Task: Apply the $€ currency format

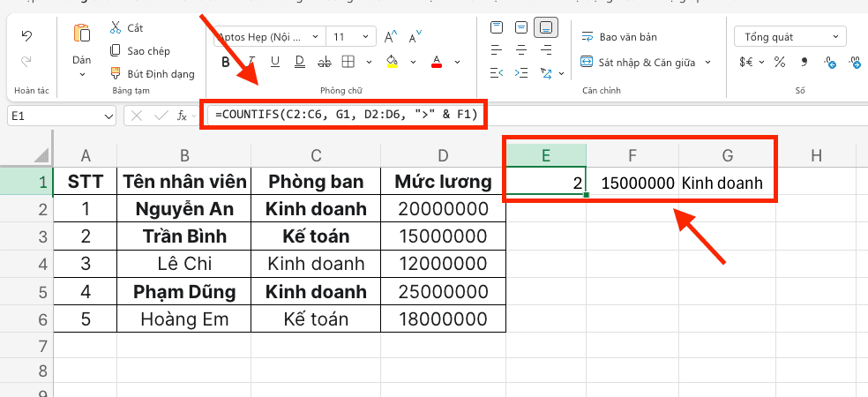Action: coord(746,62)
